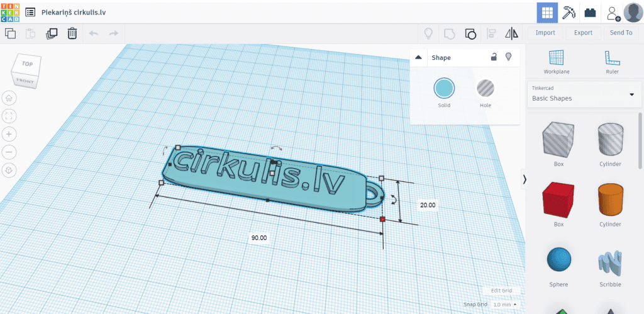The height and width of the screenshot is (314, 644).
Task: Click the Import button
Action: [545, 33]
